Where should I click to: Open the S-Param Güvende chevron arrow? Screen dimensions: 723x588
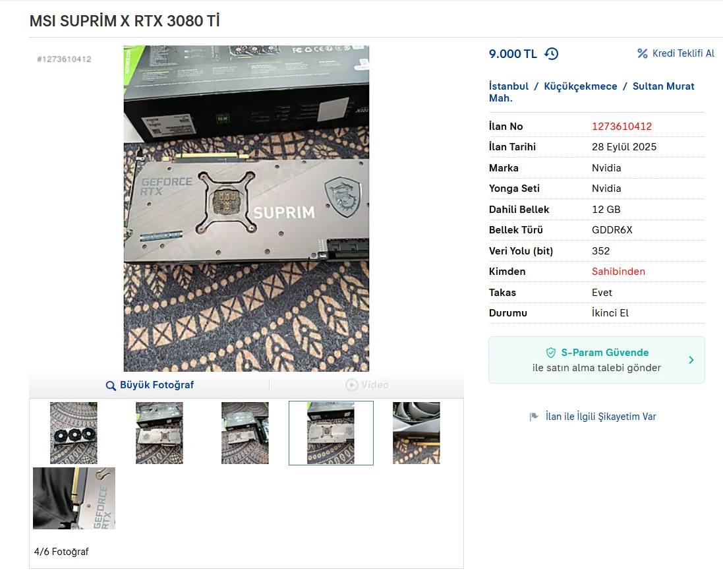tap(691, 360)
